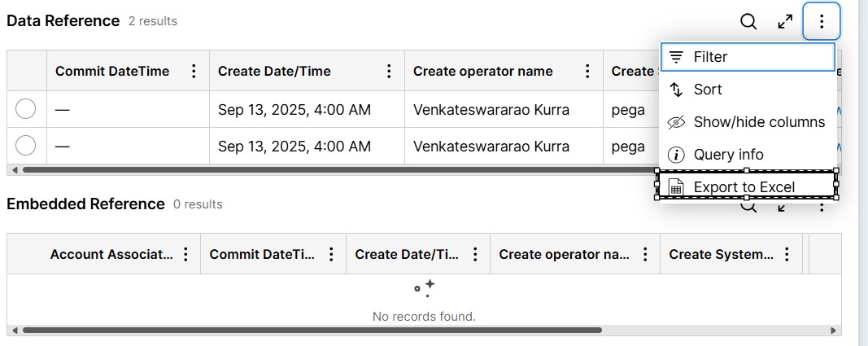Open Account Association column options menu
The height and width of the screenshot is (346, 868).
(185, 255)
